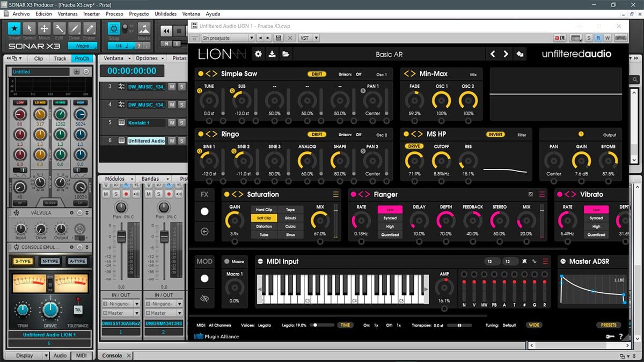Open LION settings gear
Viewport: 644px width, 362px height.
click(x=258, y=54)
